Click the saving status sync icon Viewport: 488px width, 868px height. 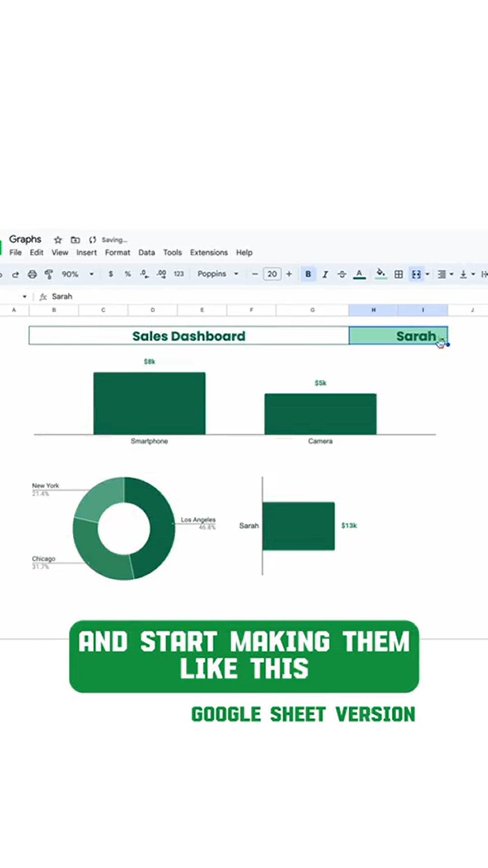point(93,240)
